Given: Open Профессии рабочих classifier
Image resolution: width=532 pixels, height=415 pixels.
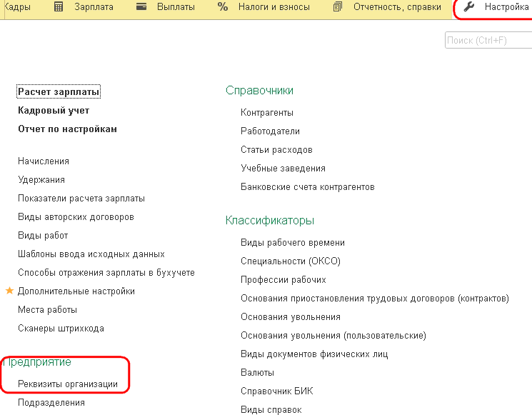Looking at the screenshot, I should 283,279.
